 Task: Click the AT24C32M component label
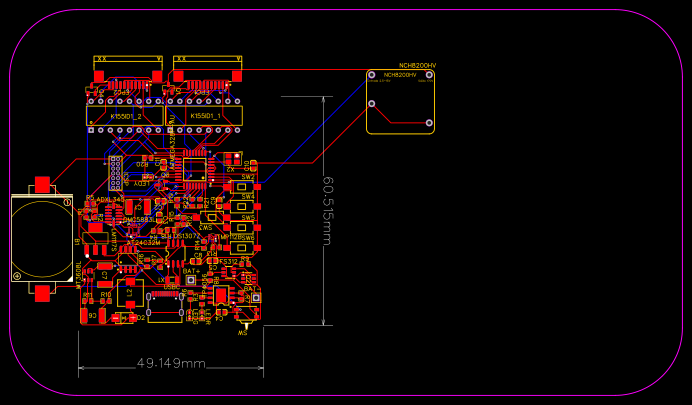143,243
